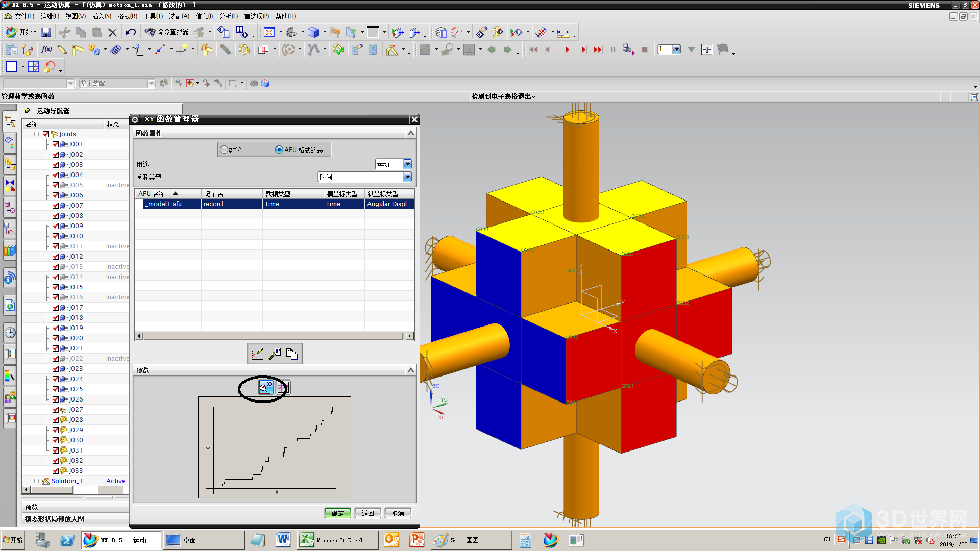Image resolution: width=980 pixels, height=551 pixels.
Task: Toggle the J005 joint checkbox
Action: (x=56, y=185)
